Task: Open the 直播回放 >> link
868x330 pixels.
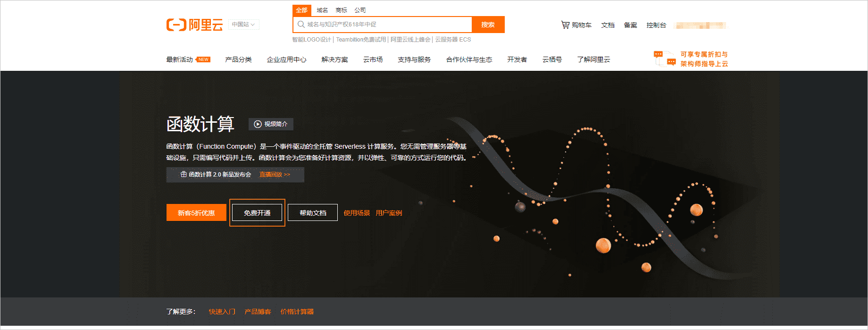Action: [275, 175]
